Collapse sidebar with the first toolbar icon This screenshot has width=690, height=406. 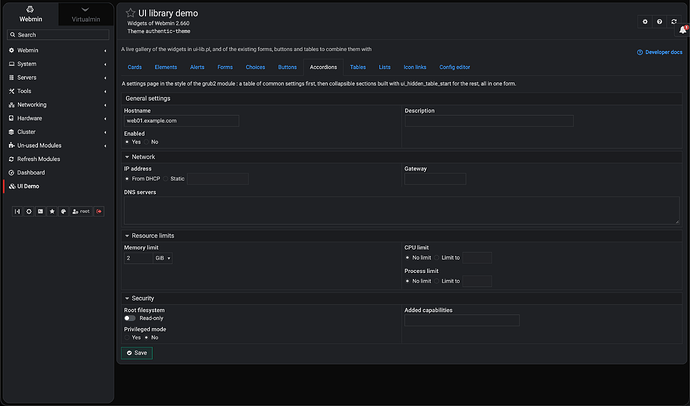pos(17,212)
